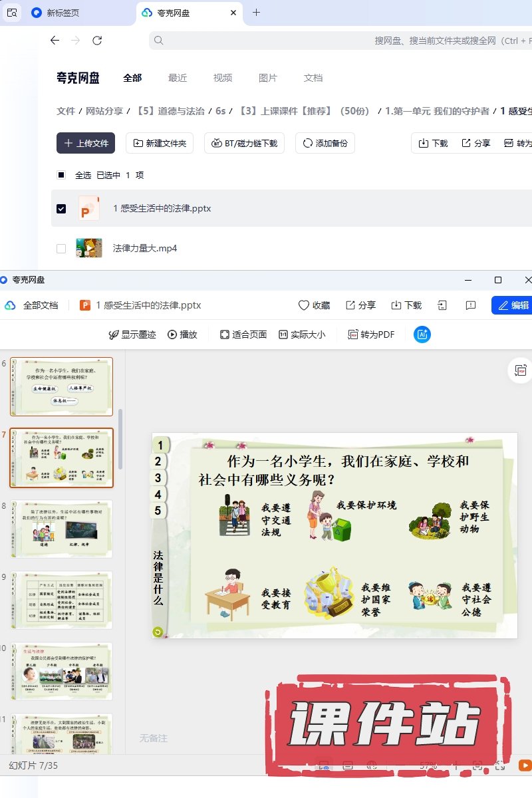Click 转为PDF in the viewer toolbar

(371, 334)
